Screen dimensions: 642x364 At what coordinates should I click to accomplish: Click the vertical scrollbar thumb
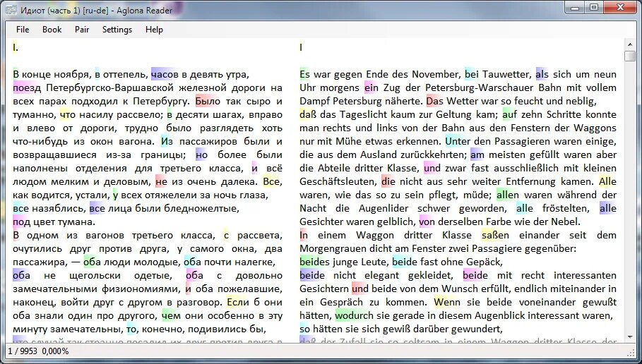[630, 56]
